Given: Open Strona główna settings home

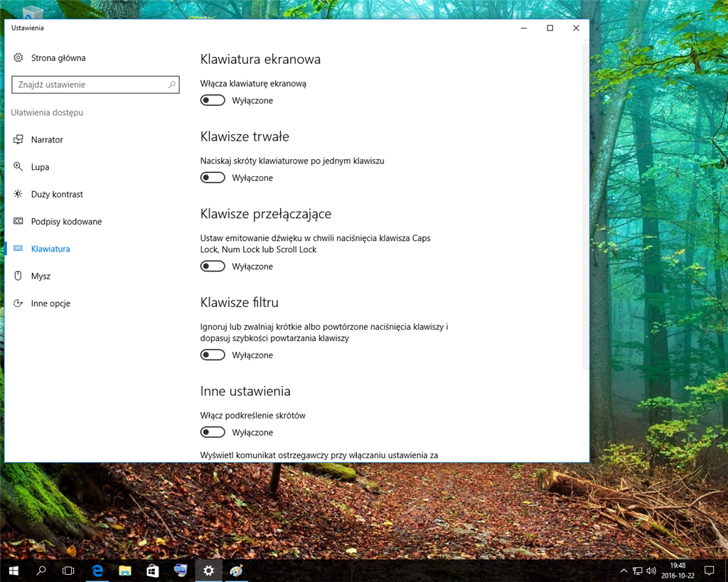Looking at the screenshot, I should click(49, 58).
